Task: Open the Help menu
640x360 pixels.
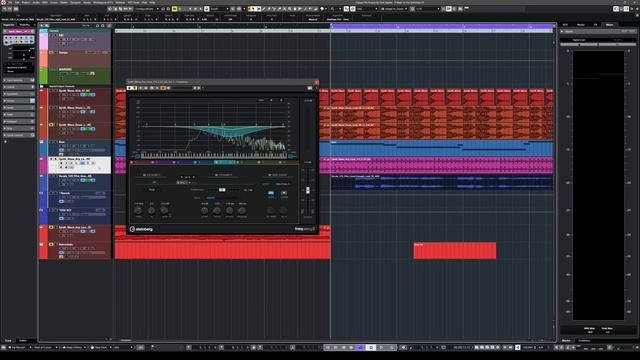Action: point(152,2)
